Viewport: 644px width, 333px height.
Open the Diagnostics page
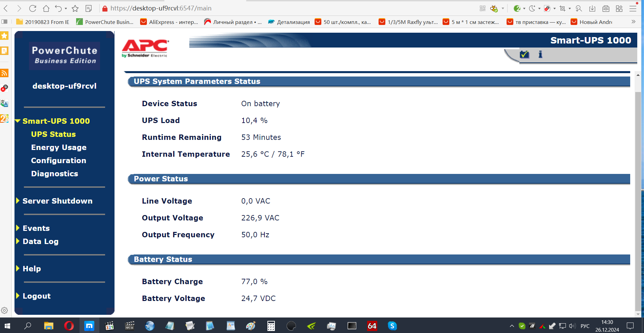[55, 174]
